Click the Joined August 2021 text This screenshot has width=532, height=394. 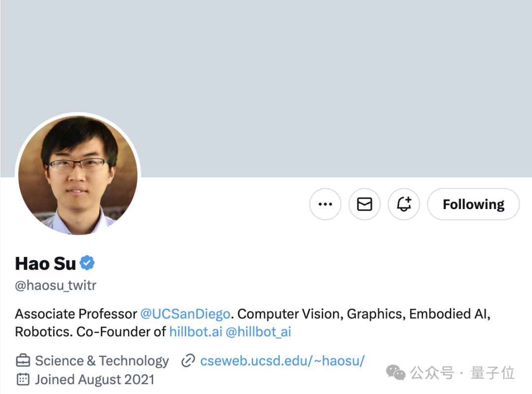point(95,379)
